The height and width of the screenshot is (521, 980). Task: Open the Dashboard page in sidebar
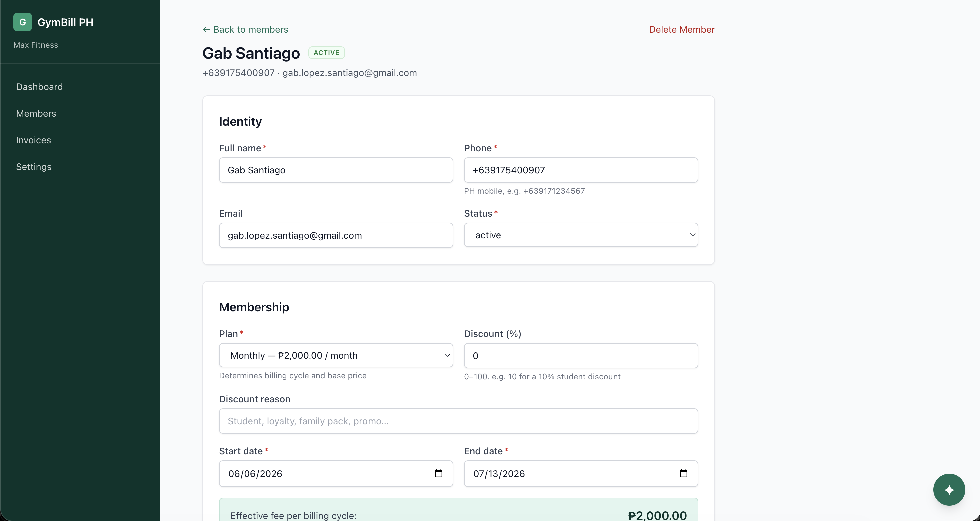(x=40, y=87)
